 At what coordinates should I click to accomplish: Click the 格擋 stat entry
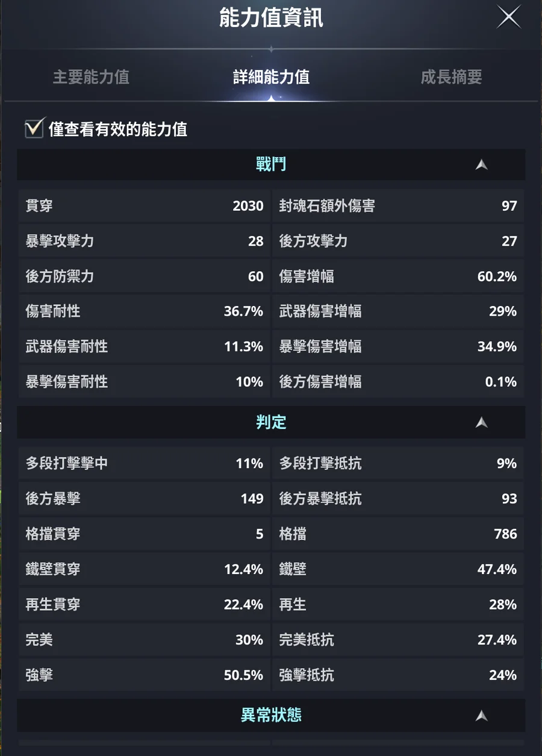398,534
